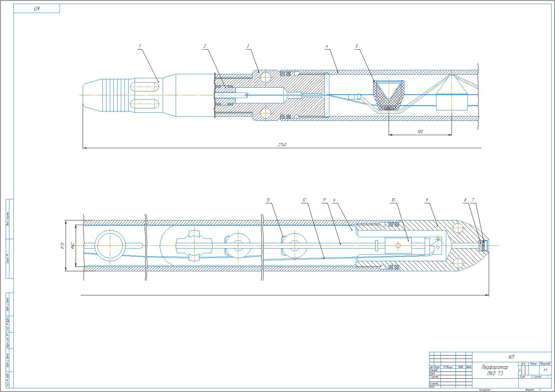555x392 pixels.
Task: Select callout number 8 near the tip
Action: 465,200
